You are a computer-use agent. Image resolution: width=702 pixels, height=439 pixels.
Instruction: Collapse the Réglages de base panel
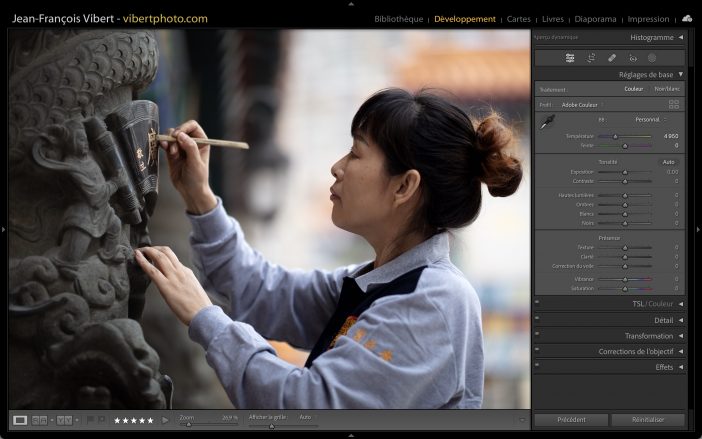click(680, 74)
